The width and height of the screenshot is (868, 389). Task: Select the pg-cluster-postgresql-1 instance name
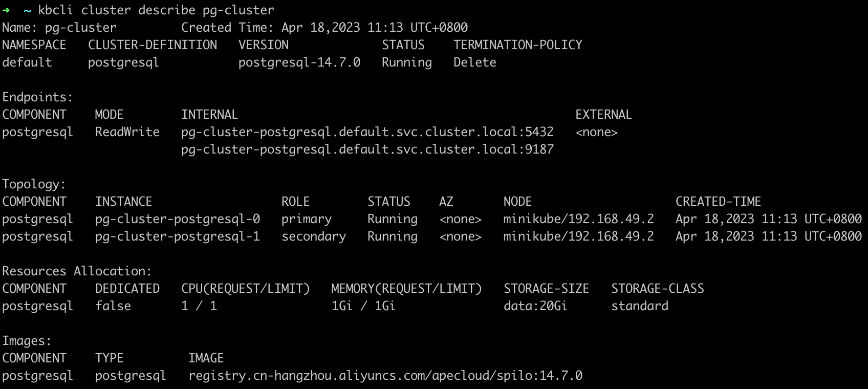[x=178, y=236]
